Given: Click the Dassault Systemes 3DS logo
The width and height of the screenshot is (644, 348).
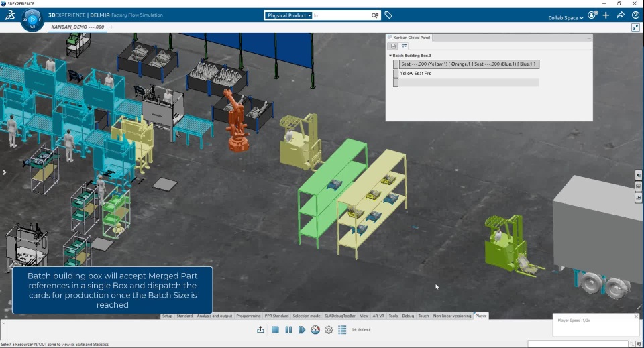Looking at the screenshot, I should (x=10, y=15).
